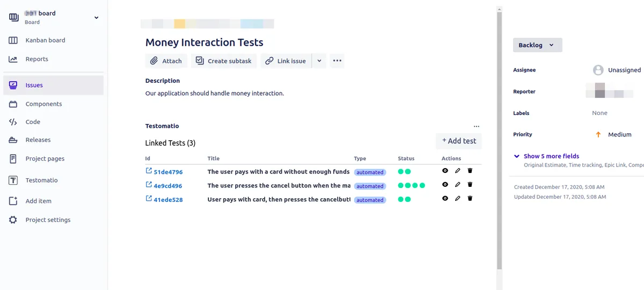Click title 'The user pays with a card'
644x290 pixels.
(x=279, y=172)
